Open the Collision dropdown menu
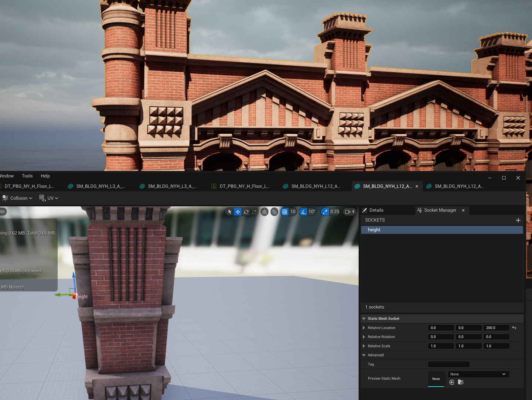This screenshot has height=400, width=532. tap(17, 198)
